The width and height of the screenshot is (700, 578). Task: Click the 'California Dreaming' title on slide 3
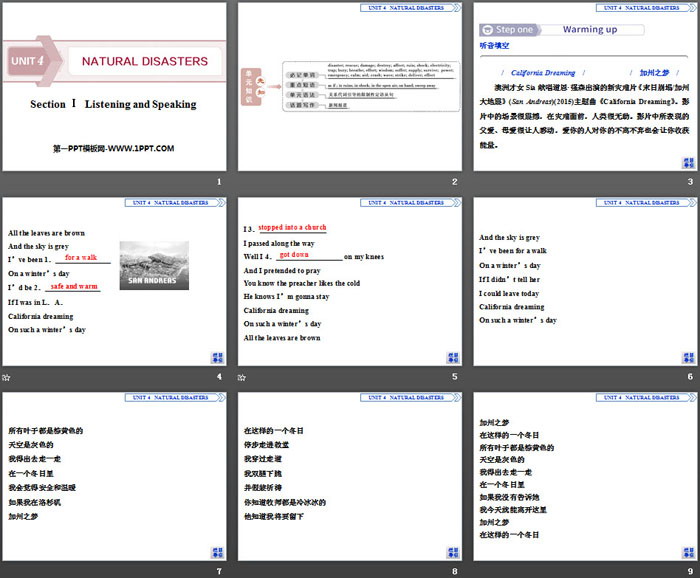coord(543,73)
